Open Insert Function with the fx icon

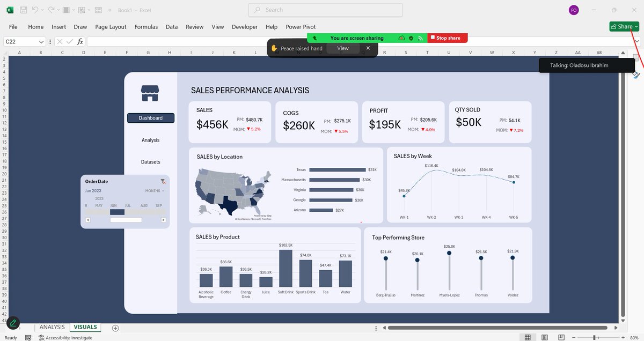(79, 41)
